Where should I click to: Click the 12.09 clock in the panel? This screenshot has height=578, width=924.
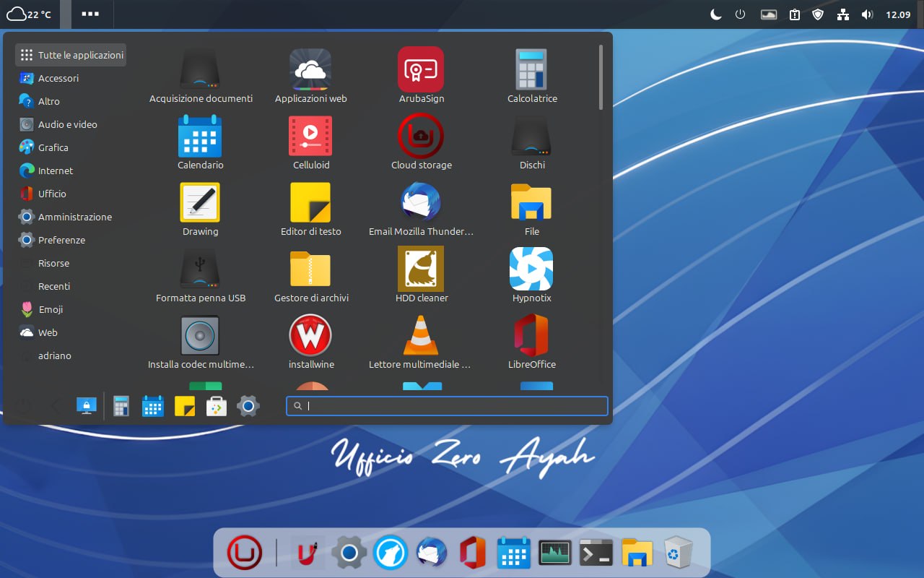pos(898,14)
